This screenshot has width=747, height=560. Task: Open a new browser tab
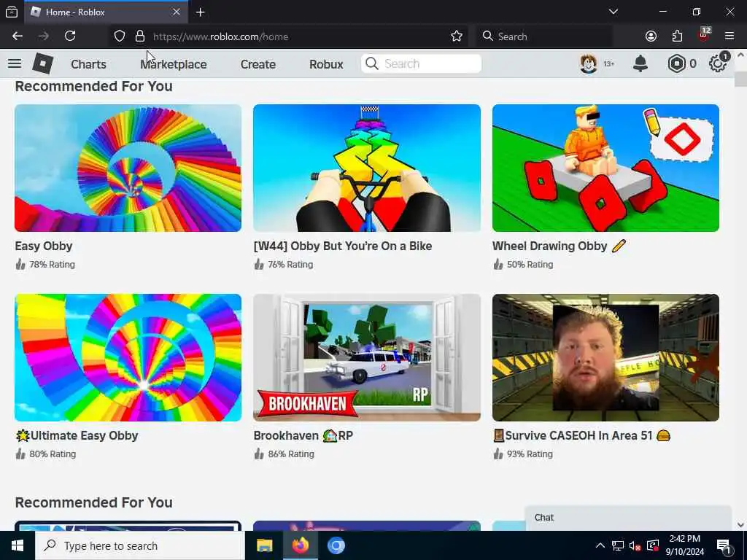coord(200,12)
